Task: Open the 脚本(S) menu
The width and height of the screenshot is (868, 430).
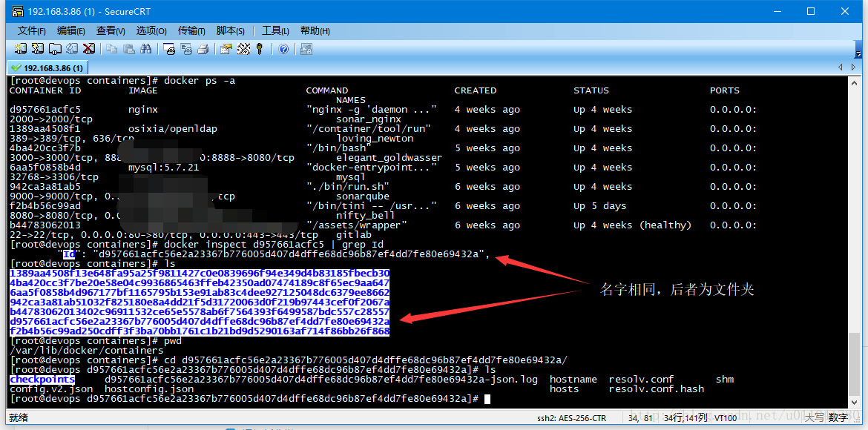Action: 230,31
